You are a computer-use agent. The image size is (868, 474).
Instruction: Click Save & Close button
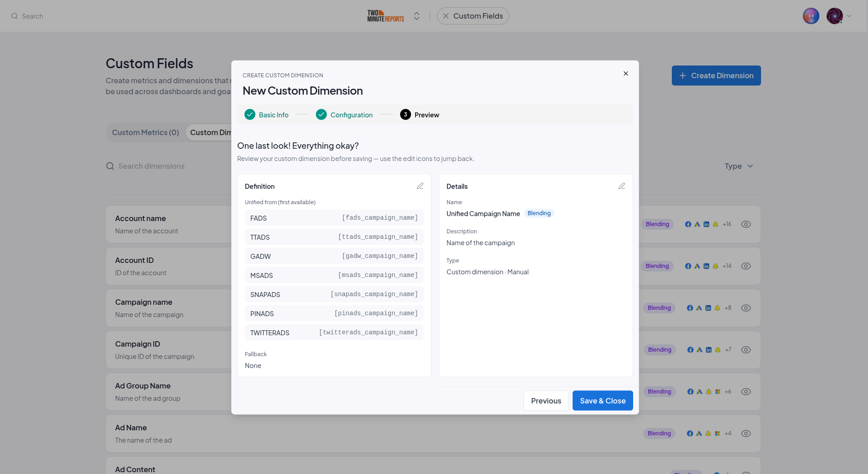(603, 401)
